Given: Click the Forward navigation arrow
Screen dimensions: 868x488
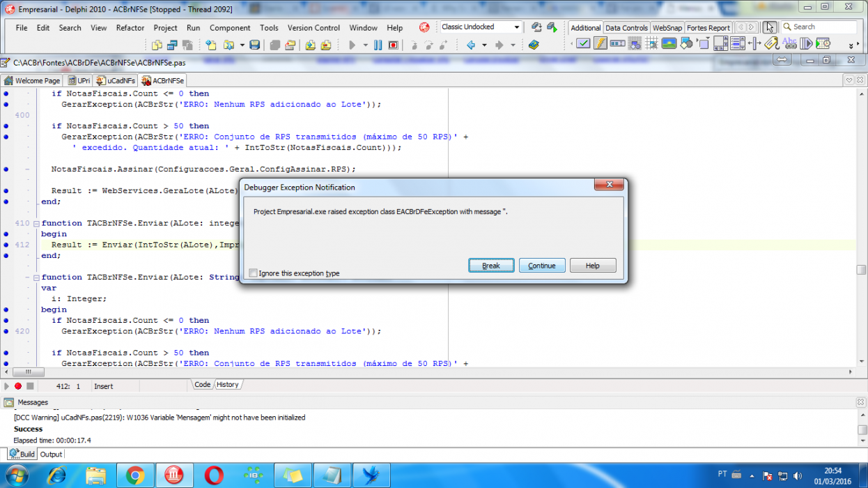Looking at the screenshot, I should pos(499,45).
